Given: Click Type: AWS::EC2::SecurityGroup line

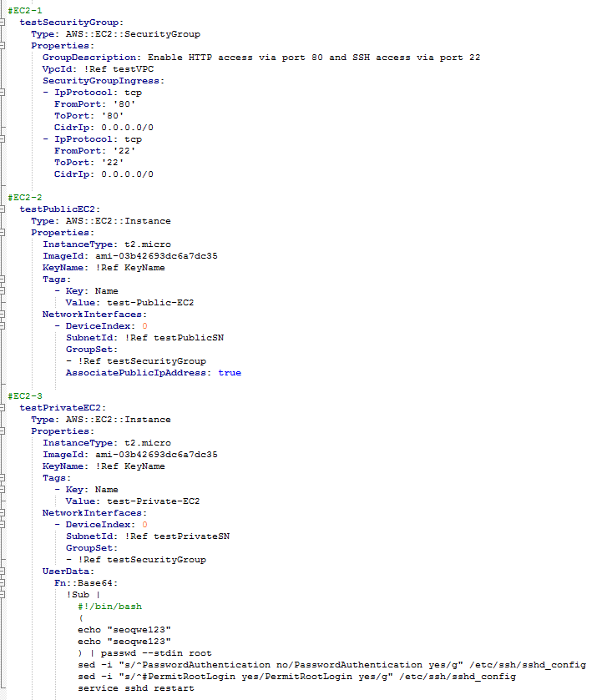Looking at the screenshot, I should (x=116, y=34).
